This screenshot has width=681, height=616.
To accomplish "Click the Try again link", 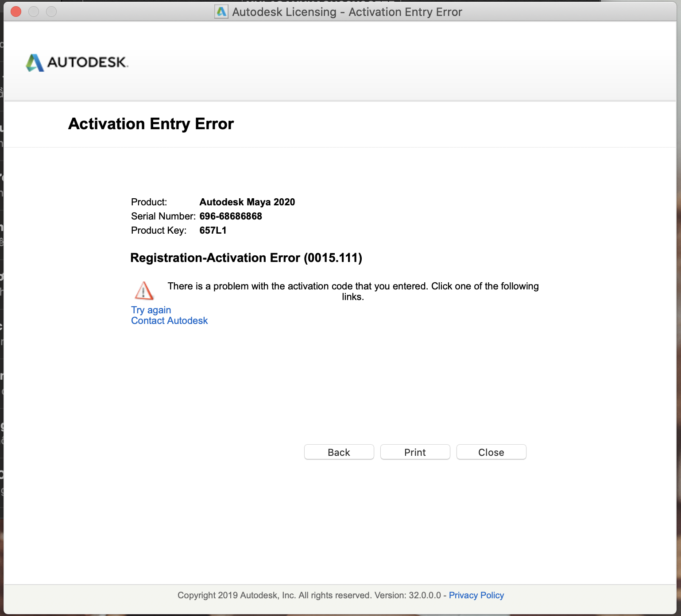I will 151,310.
